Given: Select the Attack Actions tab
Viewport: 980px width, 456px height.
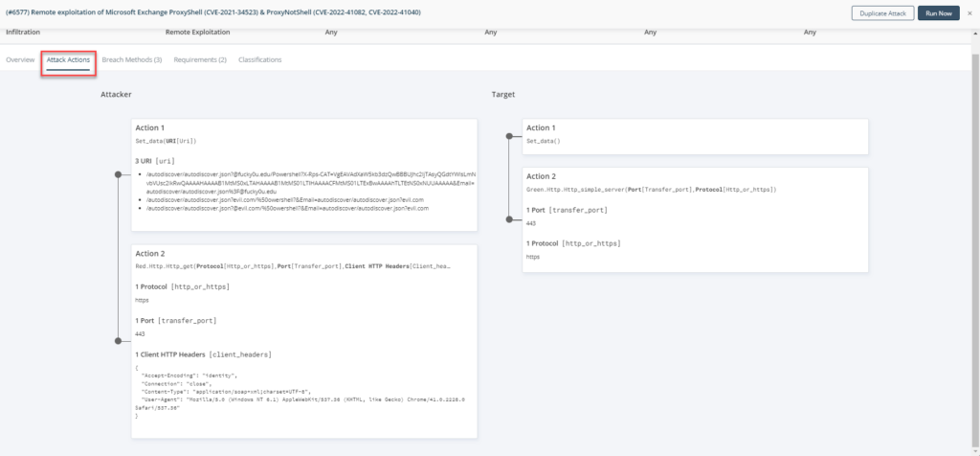Looking at the screenshot, I should 68,60.
